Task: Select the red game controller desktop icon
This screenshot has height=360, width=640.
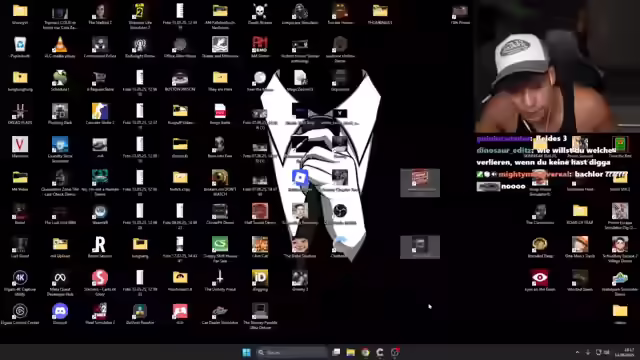Action: tap(180, 311)
